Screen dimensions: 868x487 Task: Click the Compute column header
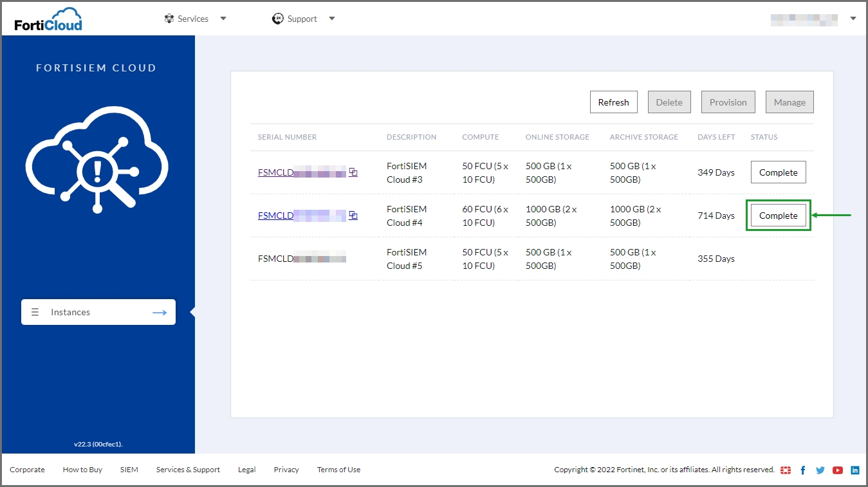click(x=481, y=137)
